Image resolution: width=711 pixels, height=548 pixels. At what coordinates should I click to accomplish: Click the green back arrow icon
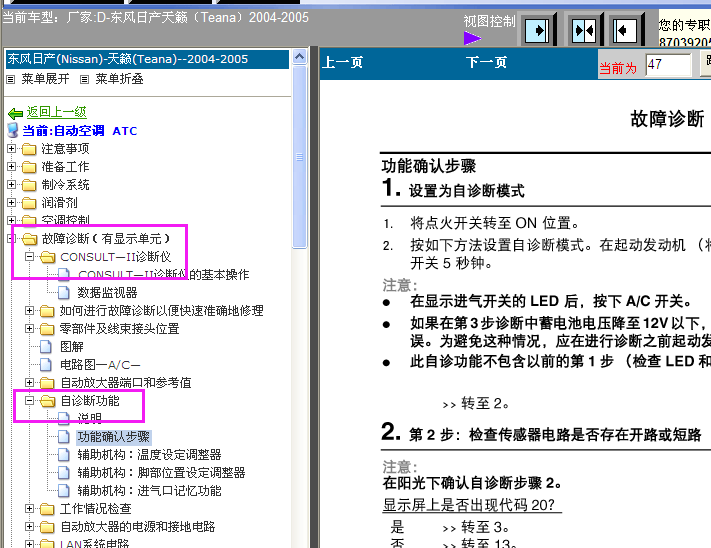click(15, 113)
